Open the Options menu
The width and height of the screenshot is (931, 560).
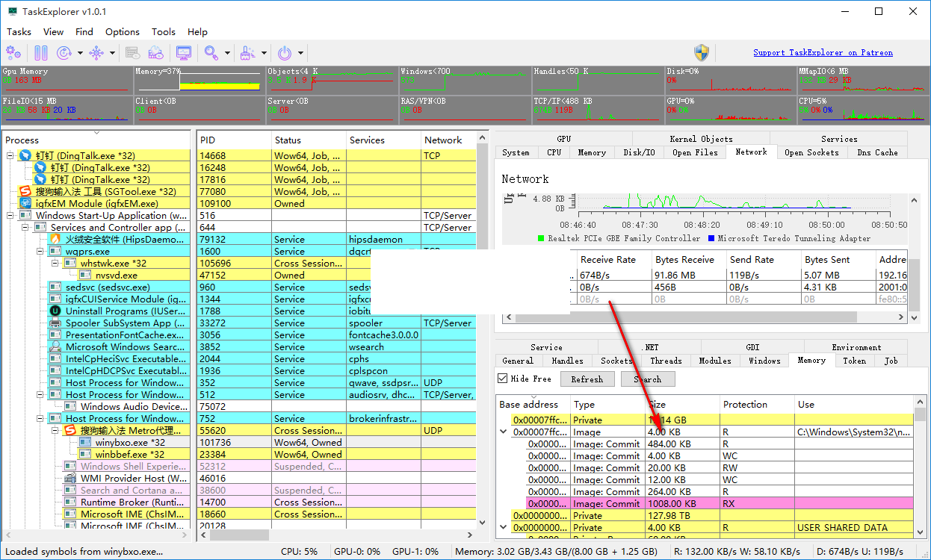pyautogui.click(x=122, y=32)
